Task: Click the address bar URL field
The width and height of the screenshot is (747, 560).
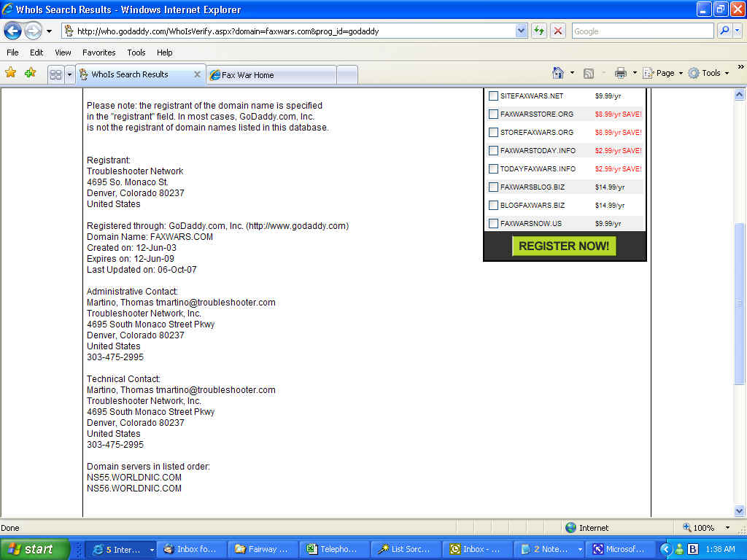Action: (x=295, y=31)
